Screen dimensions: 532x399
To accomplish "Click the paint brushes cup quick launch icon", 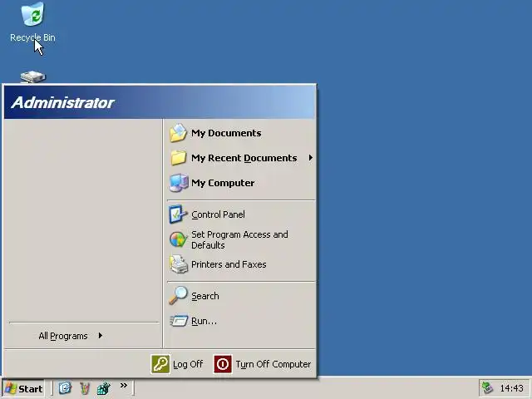I will tap(85, 388).
